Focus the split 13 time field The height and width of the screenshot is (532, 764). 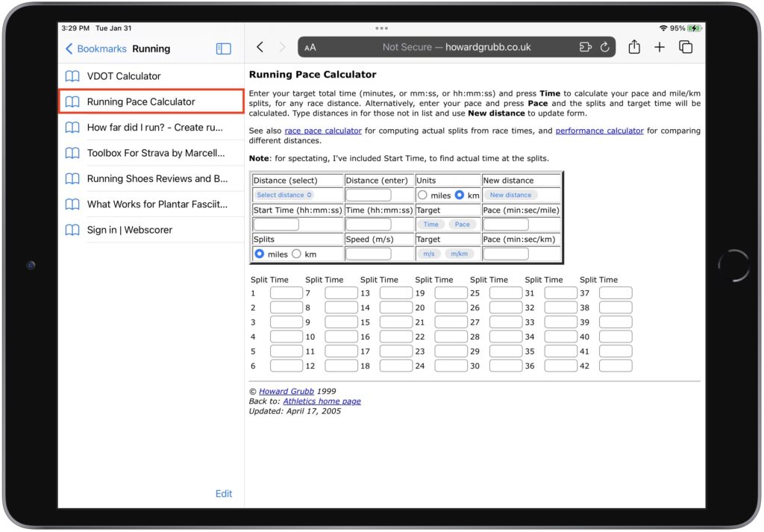pos(396,292)
